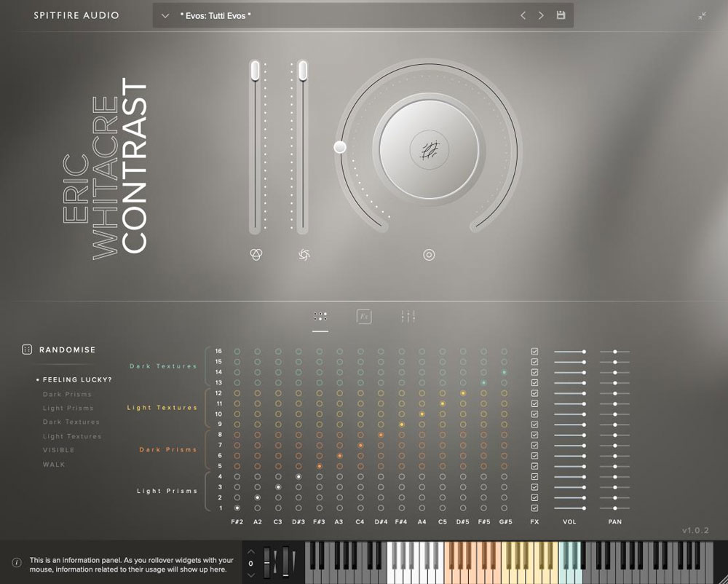The height and width of the screenshot is (584, 728).
Task: Click the G#5 column header
Action: (506, 522)
